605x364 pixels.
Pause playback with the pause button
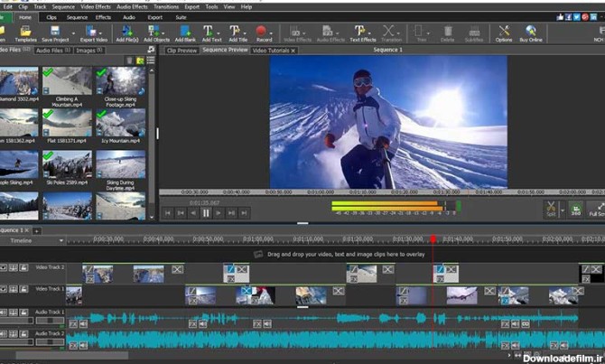pos(206,213)
